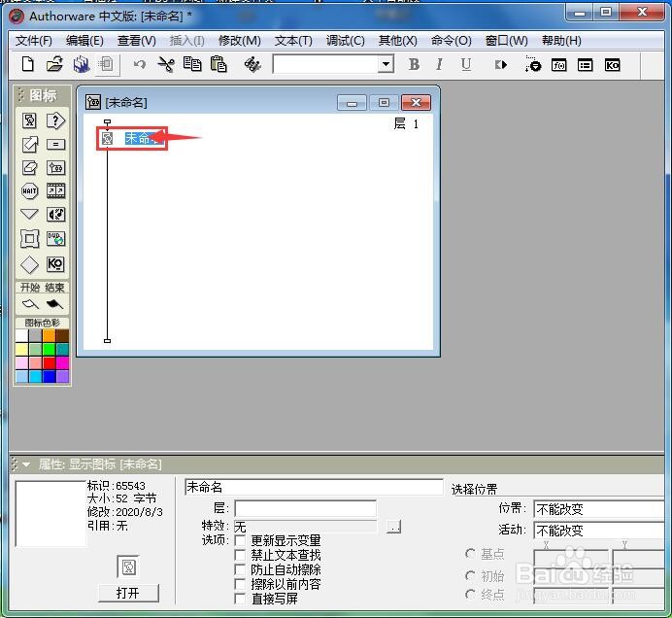The image size is (672, 618).
Task: Open the 编辑(E) menu
Action: tap(84, 41)
